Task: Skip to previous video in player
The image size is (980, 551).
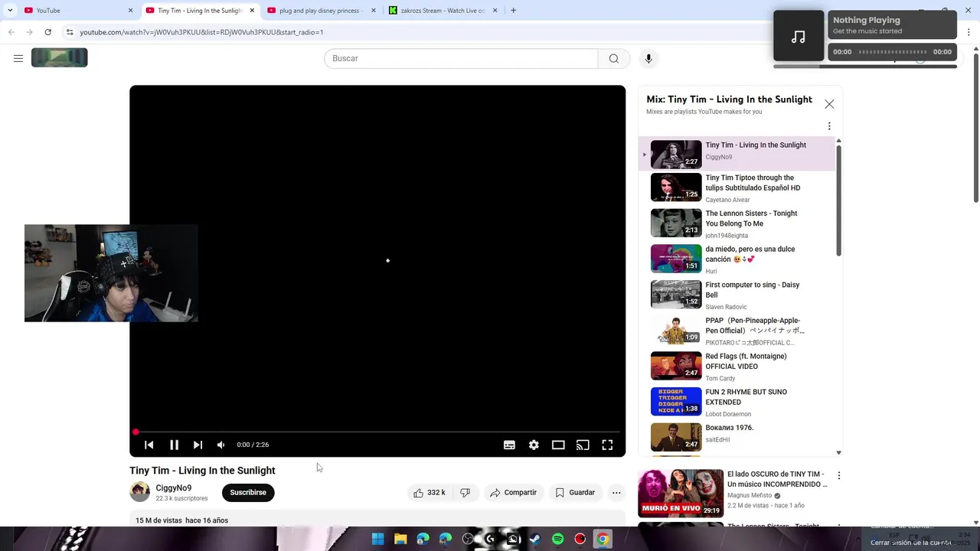Action: (149, 445)
